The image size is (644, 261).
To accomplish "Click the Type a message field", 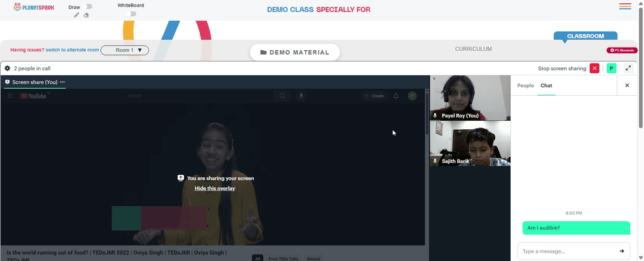I will pos(567,251).
